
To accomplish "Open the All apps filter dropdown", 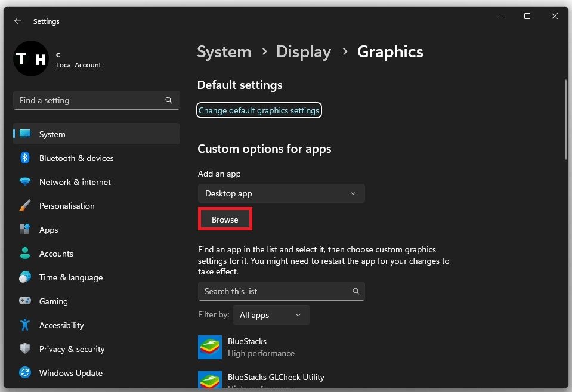I will click(271, 315).
